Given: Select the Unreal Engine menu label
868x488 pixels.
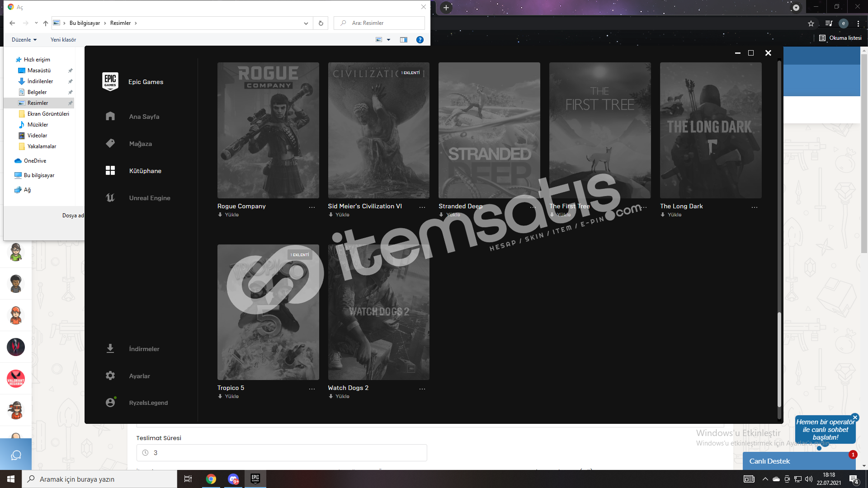Looking at the screenshot, I should (x=150, y=198).
